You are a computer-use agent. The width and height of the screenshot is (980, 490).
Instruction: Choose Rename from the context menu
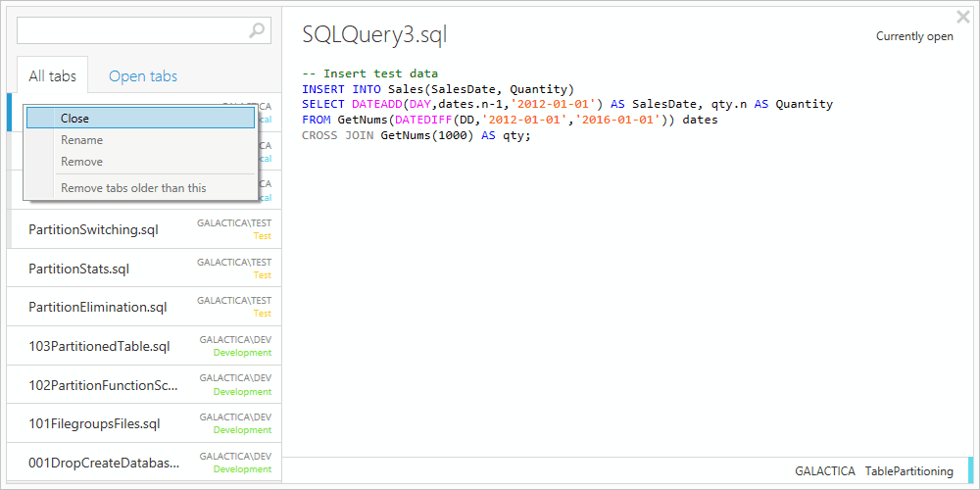81,140
